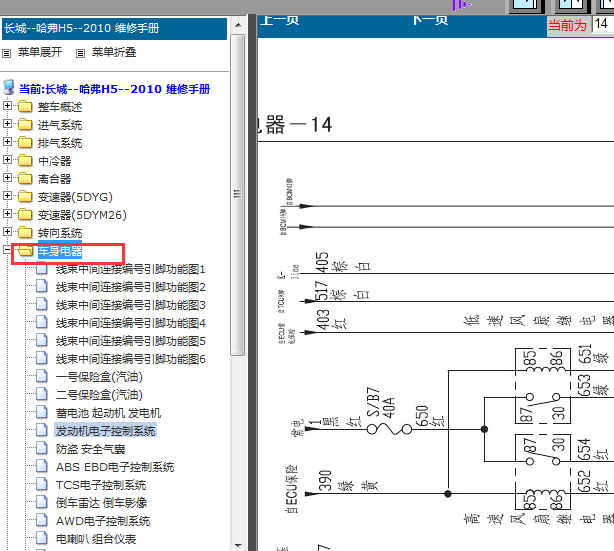
Task: Click the 进气系统 folder icon
Action: (25, 124)
